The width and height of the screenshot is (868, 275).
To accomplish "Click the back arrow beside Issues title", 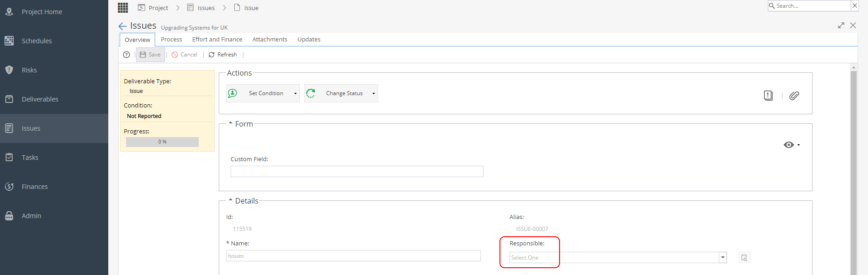I will click(122, 26).
